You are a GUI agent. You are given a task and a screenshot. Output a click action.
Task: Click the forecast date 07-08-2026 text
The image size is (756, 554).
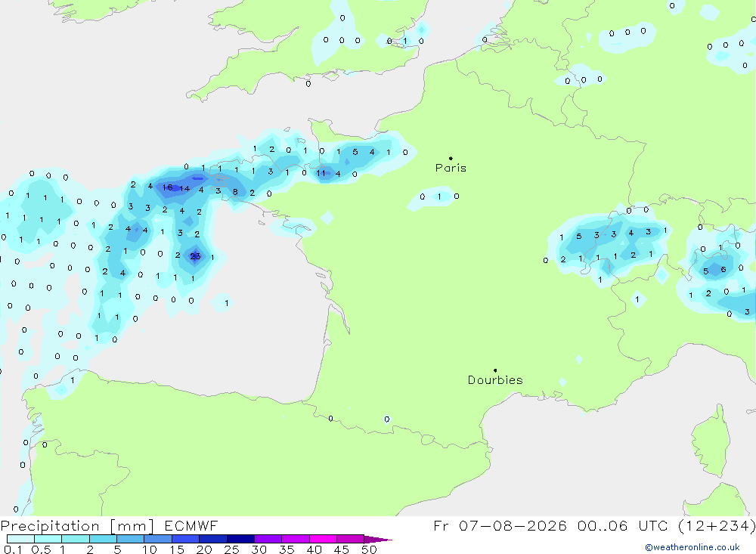pos(513,525)
